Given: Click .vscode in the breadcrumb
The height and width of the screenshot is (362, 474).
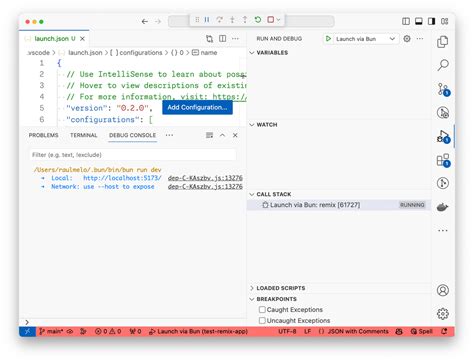Looking at the screenshot, I should [x=38, y=53].
